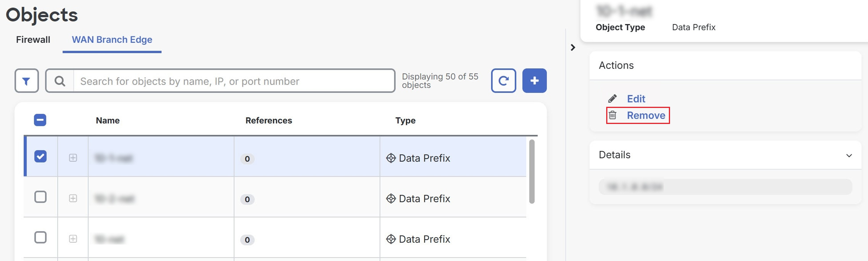Screen dimensions: 868x261
Task: Click the Remove link in Actions
Action: tap(646, 115)
